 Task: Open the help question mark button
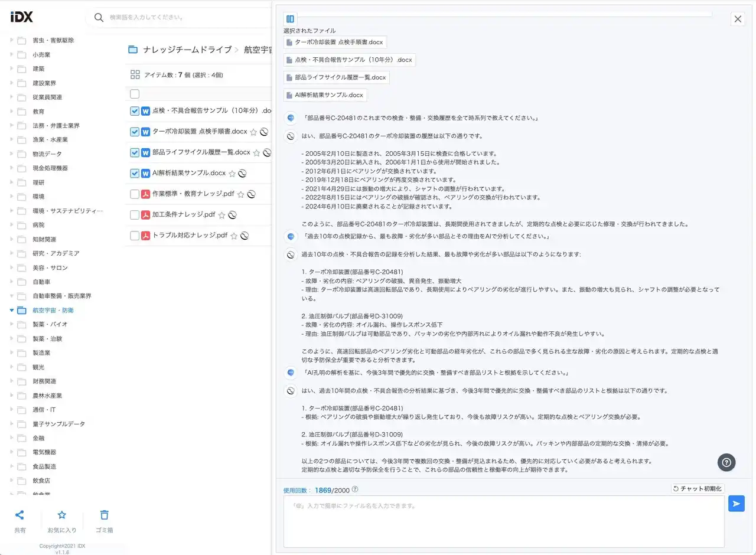point(726,462)
